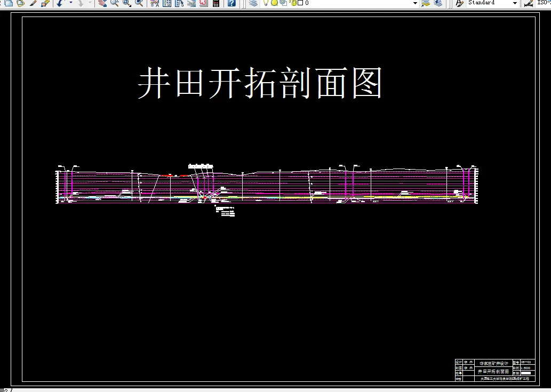Click the Zoom Previous icon
The image size is (551, 392).
(x=139, y=3)
